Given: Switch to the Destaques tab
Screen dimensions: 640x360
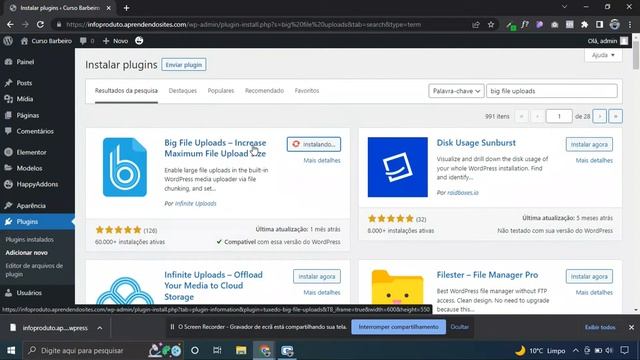Looking at the screenshot, I should [x=182, y=91].
